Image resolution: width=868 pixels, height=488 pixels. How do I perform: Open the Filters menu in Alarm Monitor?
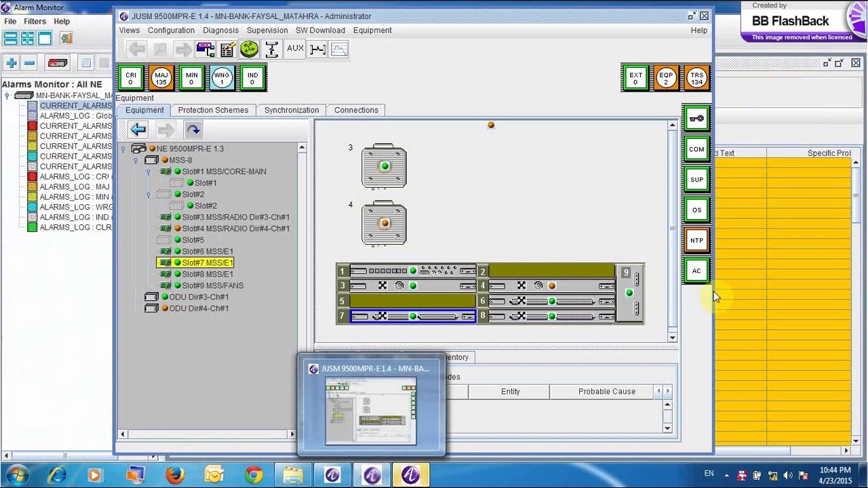tap(35, 22)
